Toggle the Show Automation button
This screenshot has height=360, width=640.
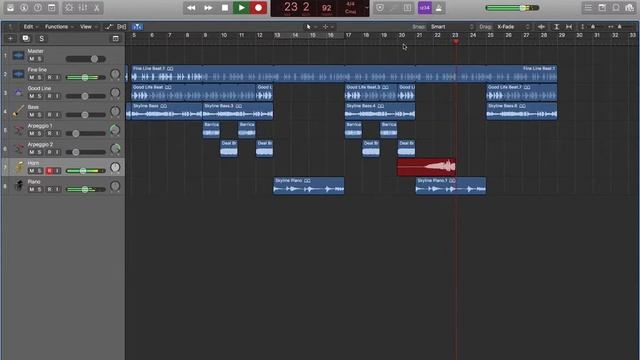(x=109, y=27)
